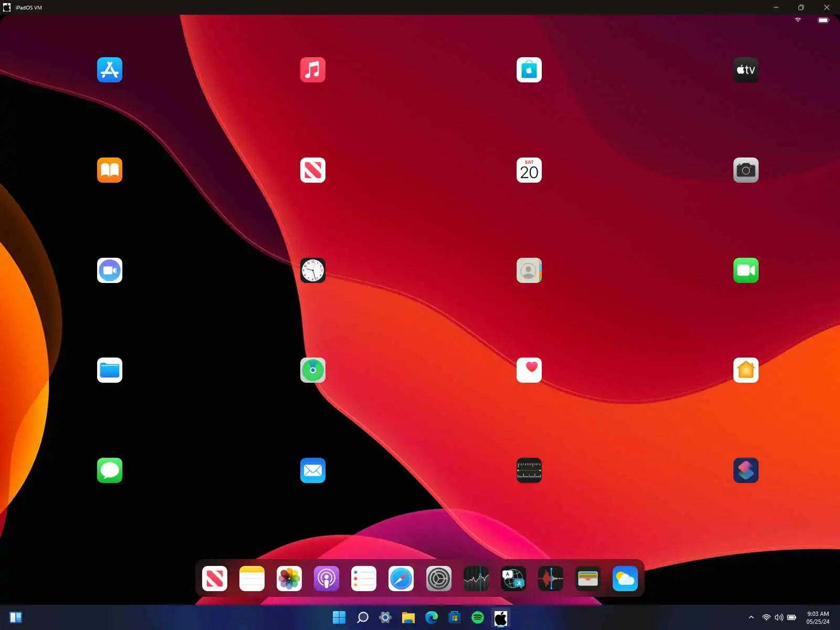This screenshot has width=840, height=630.
Task: Open the Windows Widgets panel
Action: [16, 617]
